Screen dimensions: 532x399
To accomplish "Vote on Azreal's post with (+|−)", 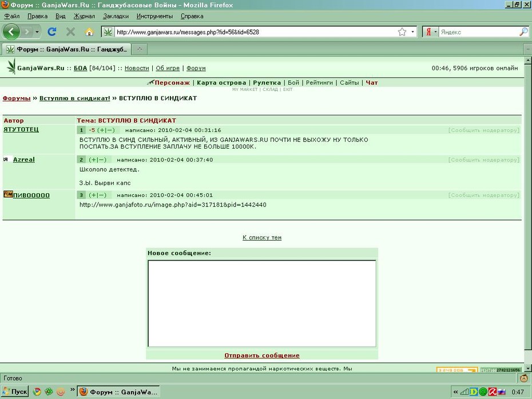I will pyautogui.click(x=98, y=159).
